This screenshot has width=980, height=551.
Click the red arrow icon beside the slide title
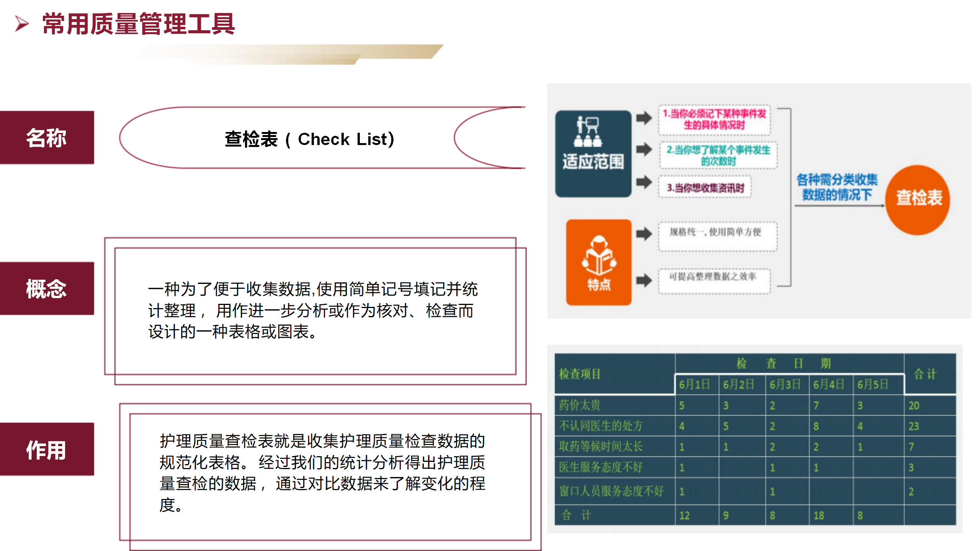click(22, 24)
